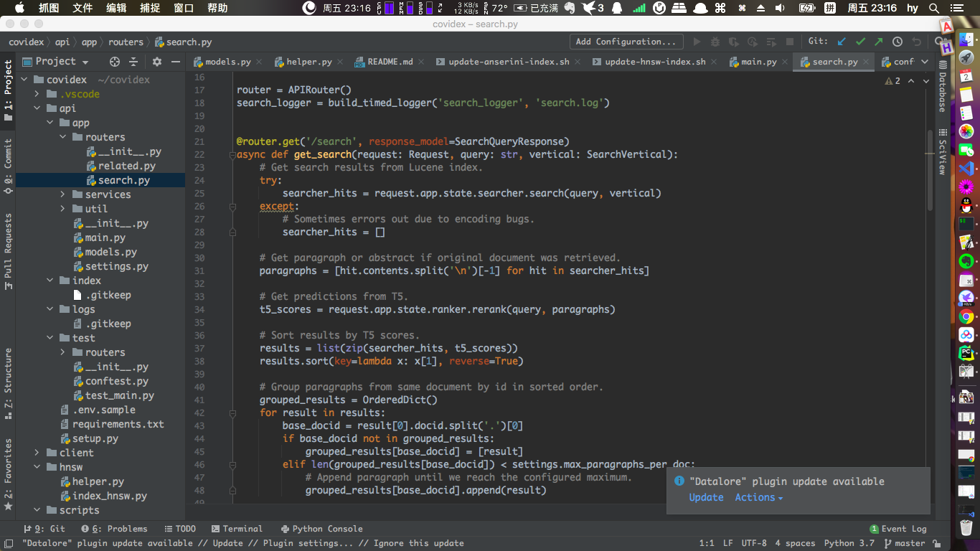Switch to the models.py tab
Viewport: 980px width, 551px height.
click(227, 62)
